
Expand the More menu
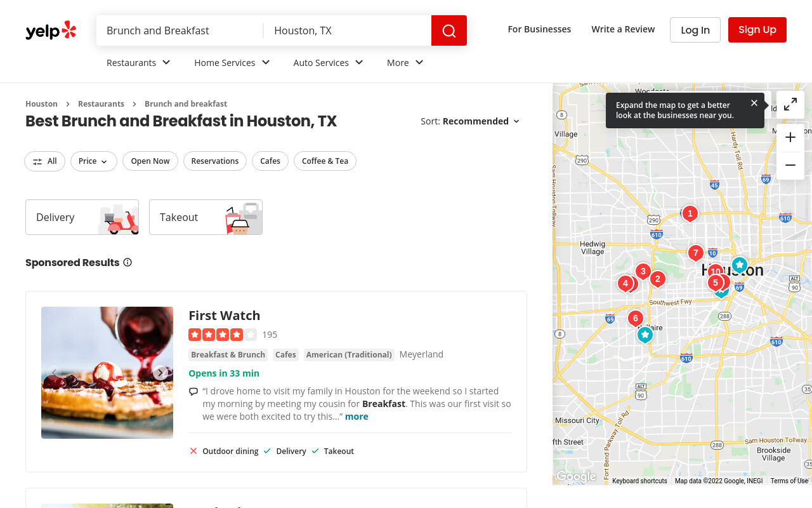[x=405, y=62]
